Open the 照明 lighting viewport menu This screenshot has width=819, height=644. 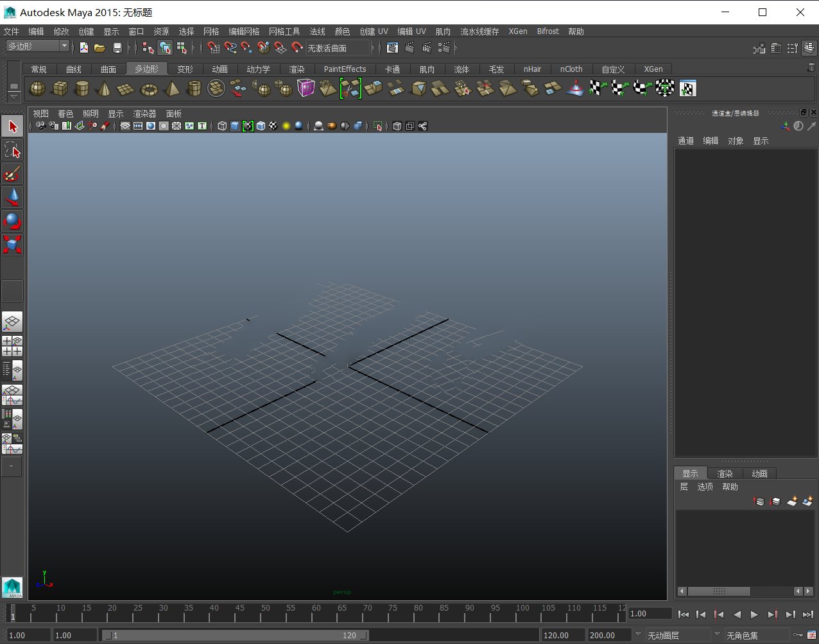tap(91, 114)
